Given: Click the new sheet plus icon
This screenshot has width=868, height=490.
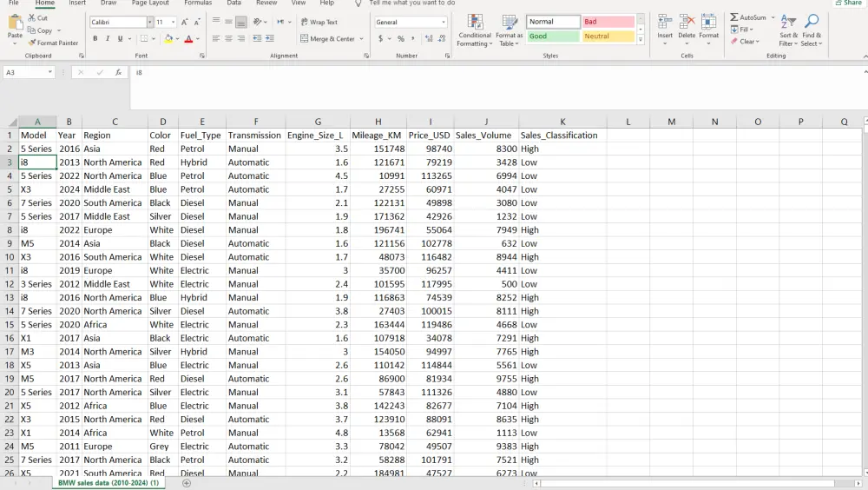Looking at the screenshot, I should 187,483.
